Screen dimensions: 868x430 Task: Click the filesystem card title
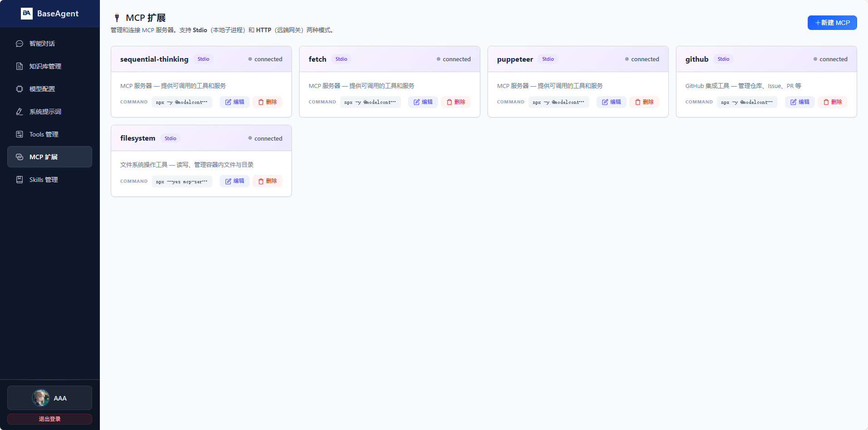pos(138,138)
